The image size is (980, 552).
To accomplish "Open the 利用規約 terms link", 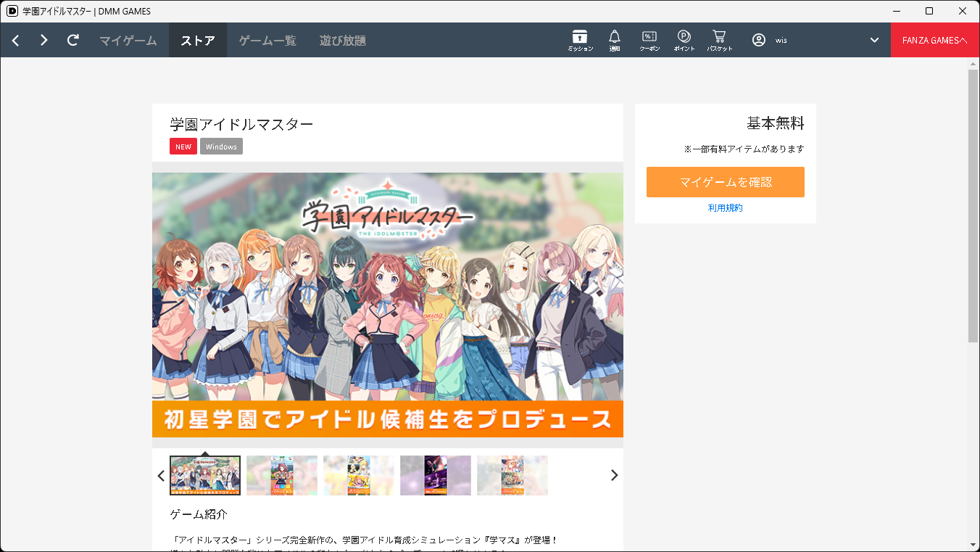I will (725, 207).
